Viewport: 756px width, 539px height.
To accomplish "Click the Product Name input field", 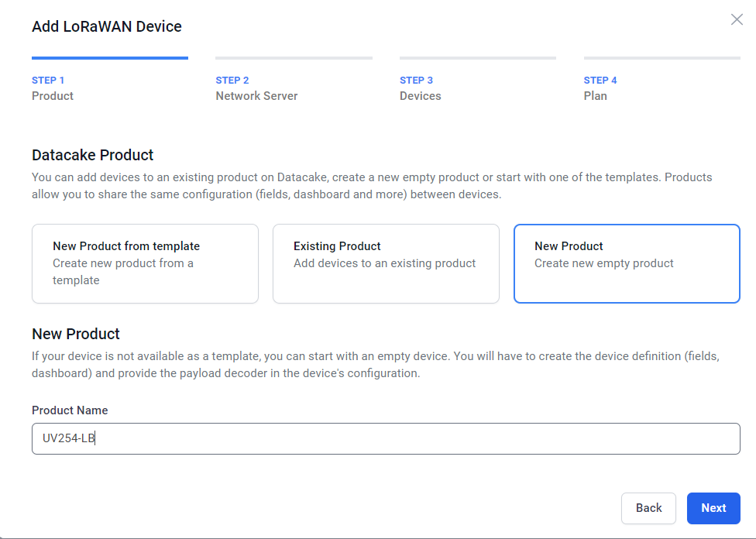I will click(x=386, y=439).
